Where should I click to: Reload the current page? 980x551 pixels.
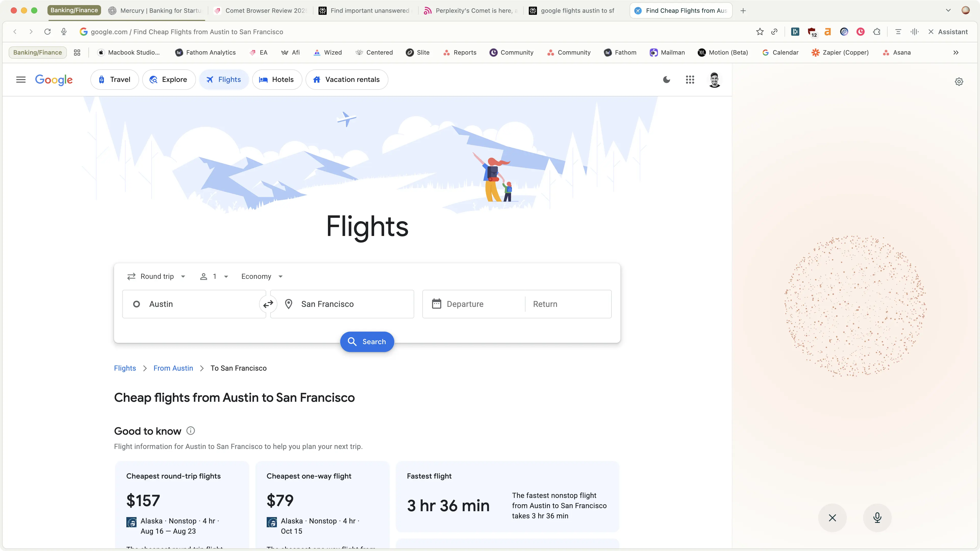(47, 32)
